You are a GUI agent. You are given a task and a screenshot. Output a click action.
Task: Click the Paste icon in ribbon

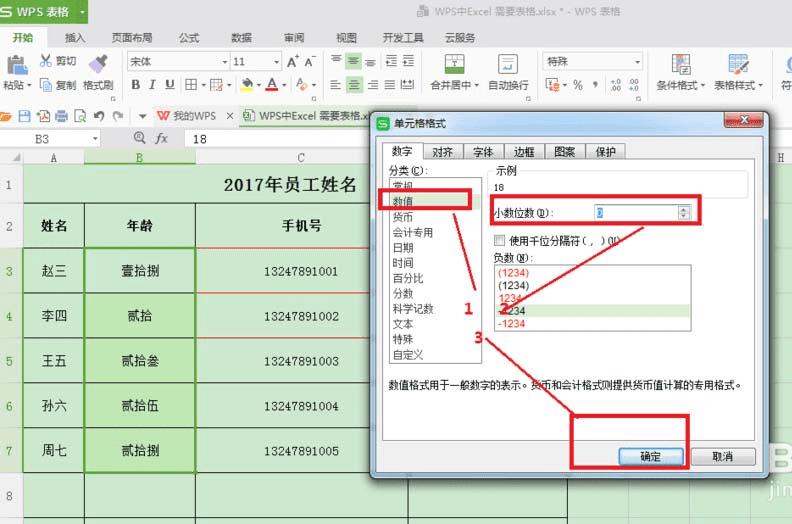pos(17,65)
